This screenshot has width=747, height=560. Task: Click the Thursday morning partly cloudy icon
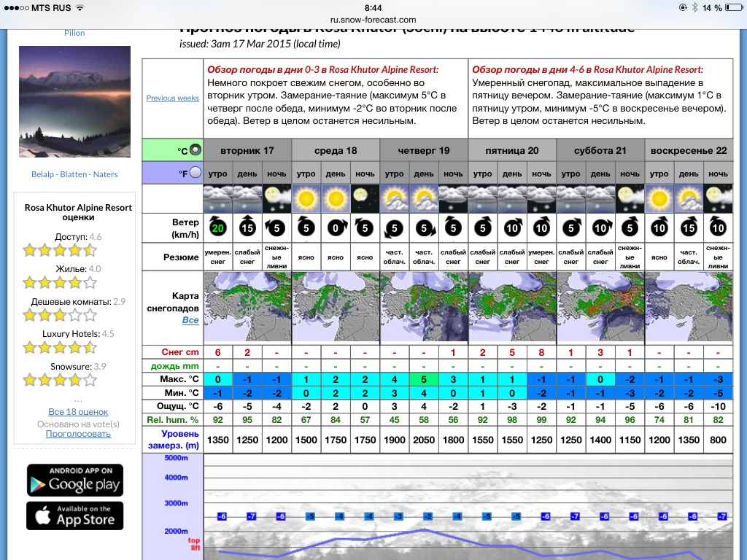[395, 198]
